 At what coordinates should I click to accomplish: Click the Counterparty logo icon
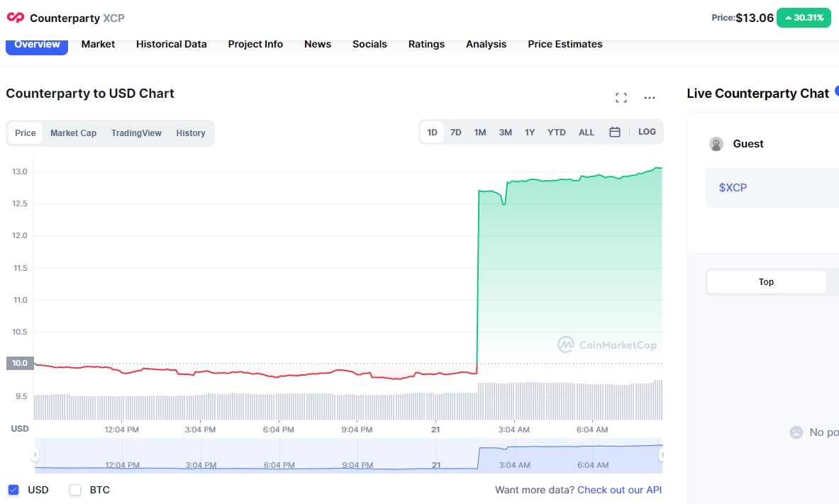16,18
